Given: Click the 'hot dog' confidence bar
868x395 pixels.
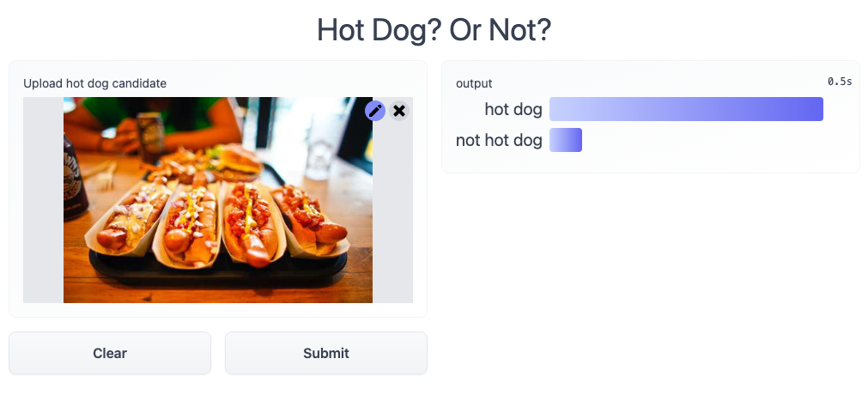Looking at the screenshot, I should pos(686,109).
